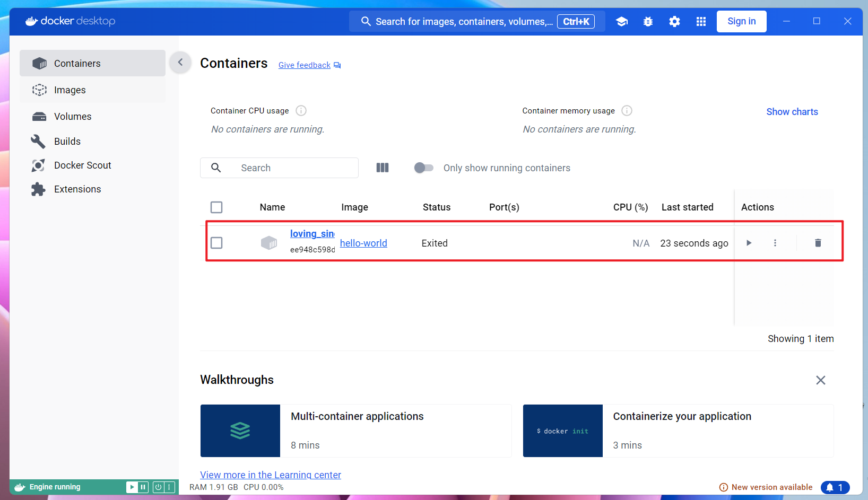This screenshot has height=500, width=868.
Task: Click the engine power icon in status bar
Action: click(x=158, y=487)
